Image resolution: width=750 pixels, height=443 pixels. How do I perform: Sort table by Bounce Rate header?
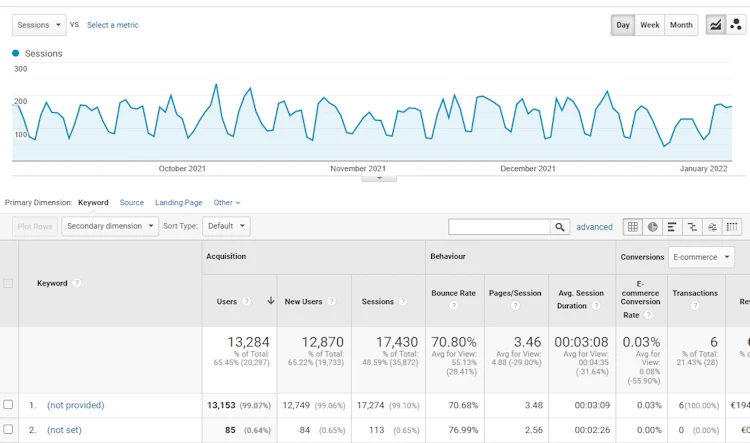pyautogui.click(x=453, y=293)
